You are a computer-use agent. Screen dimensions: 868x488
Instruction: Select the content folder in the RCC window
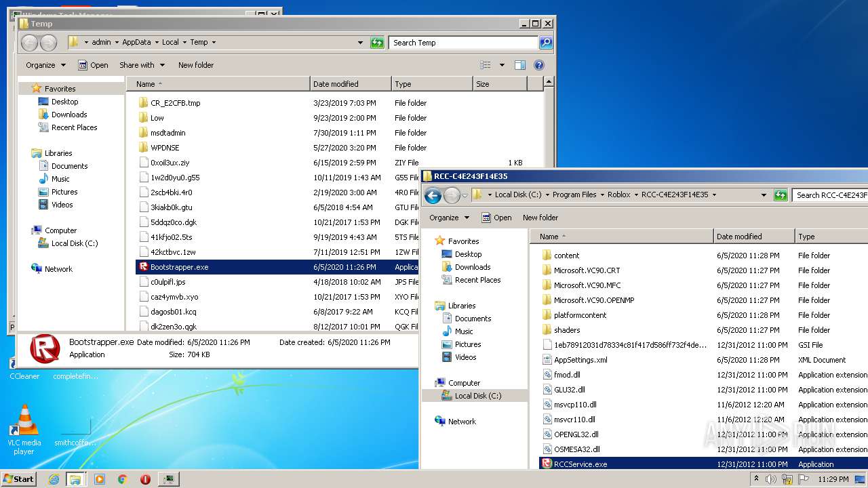click(x=566, y=256)
